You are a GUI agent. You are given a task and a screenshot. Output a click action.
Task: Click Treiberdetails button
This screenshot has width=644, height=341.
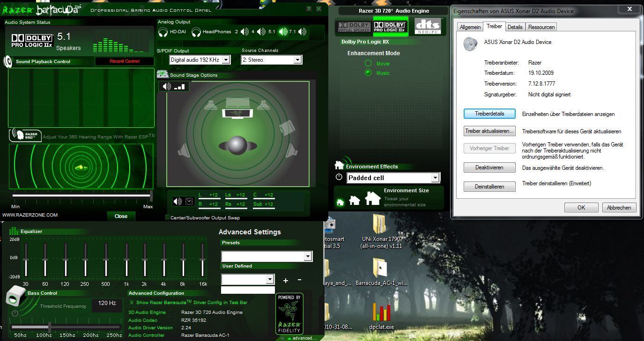489,114
